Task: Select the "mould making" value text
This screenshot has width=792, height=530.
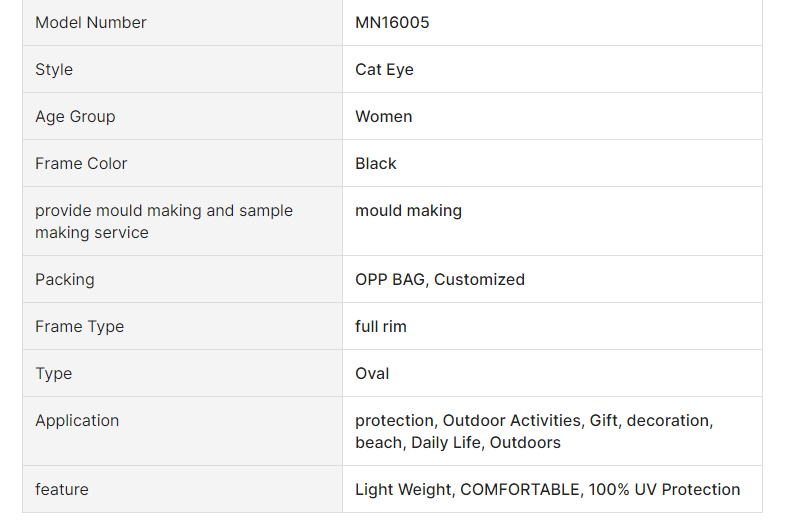Action: pyautogui.click(x=408, y=210)
